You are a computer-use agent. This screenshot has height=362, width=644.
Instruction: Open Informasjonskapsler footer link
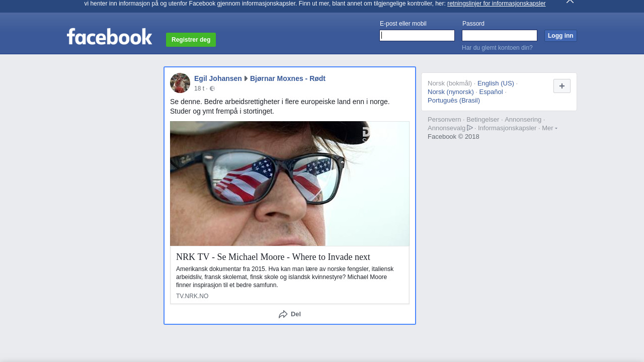pyautogui.click(x=507, y=128)
